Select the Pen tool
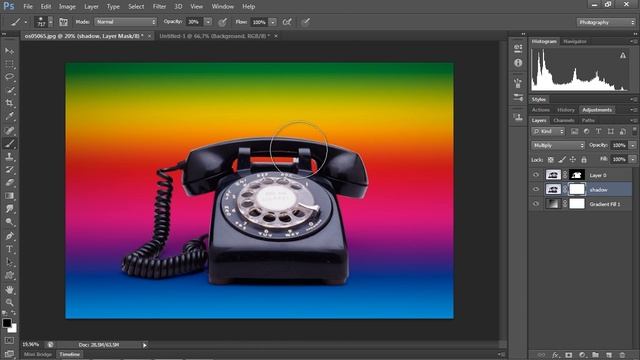The height and width of the screenshot is (360, 640). click(9, 236)
